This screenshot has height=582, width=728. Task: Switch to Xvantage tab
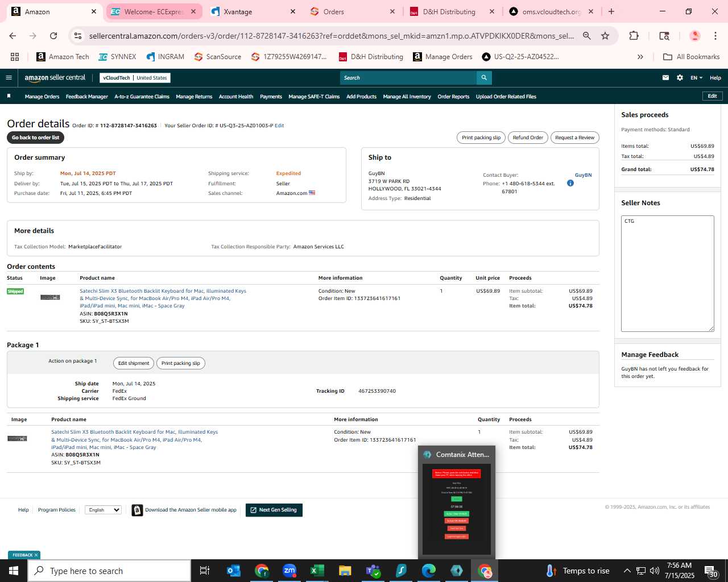coord(254,11)
